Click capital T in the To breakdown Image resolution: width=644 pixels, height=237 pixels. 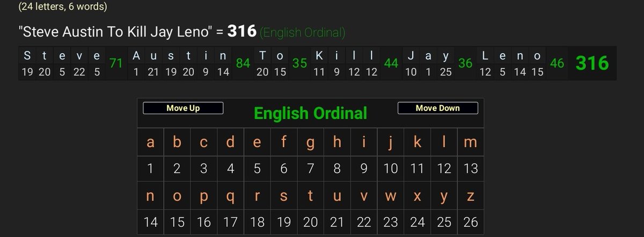click(262, 55)
